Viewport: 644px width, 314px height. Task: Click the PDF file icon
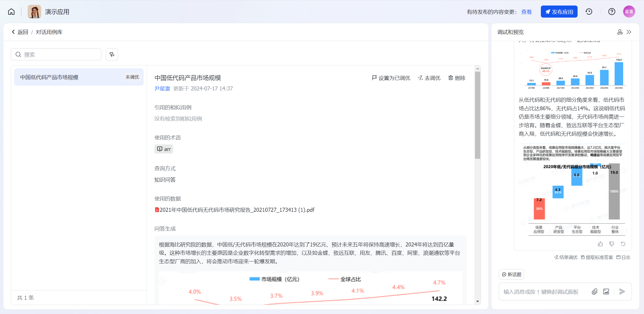157,210
